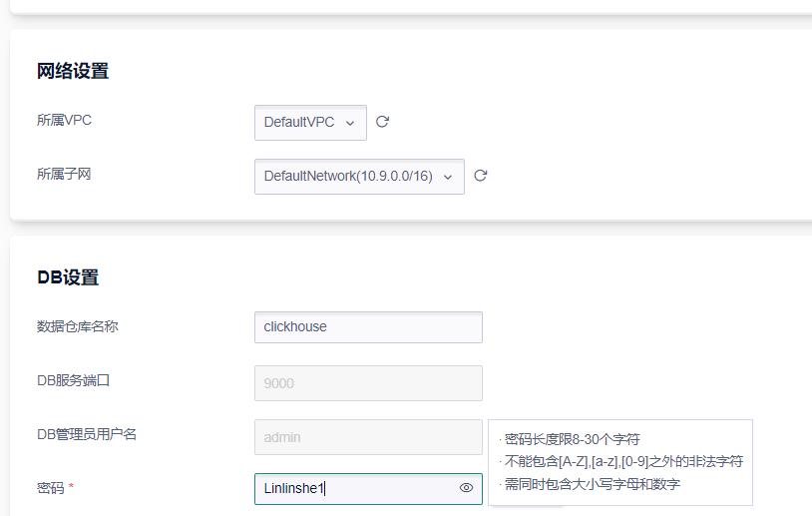This screenshot has height=516, width=812.
Task: Click the 数据仓库名称 field containing clickhouse
Action: 367,326
